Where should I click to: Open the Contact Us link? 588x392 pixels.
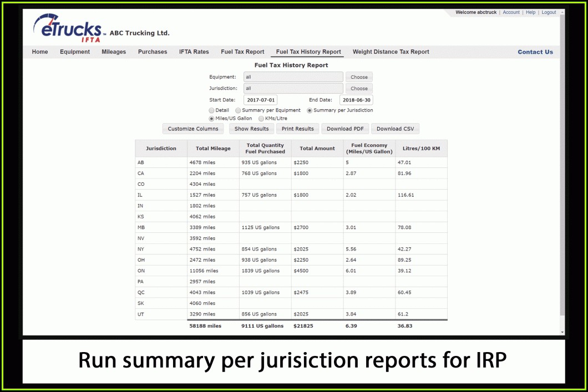tap(535, 52)
